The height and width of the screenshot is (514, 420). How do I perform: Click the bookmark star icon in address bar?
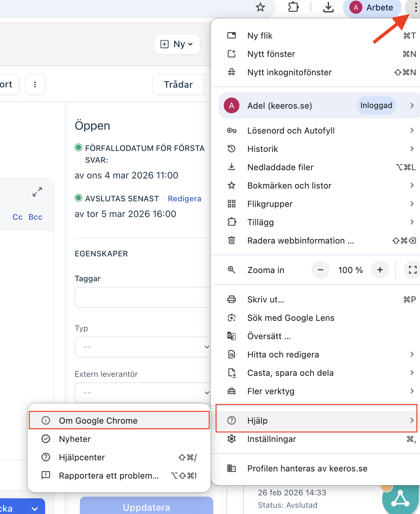pos(260,7)
